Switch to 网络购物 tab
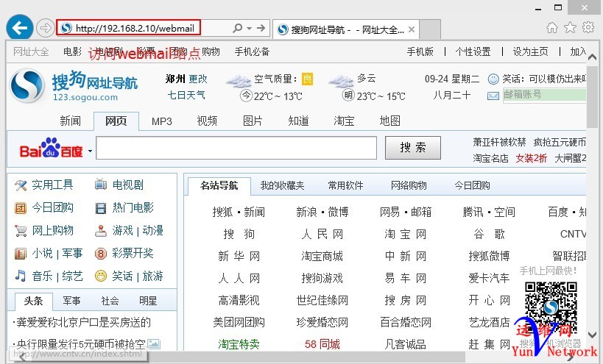This screenshot has height=364, width=603. tap(409, 186)
